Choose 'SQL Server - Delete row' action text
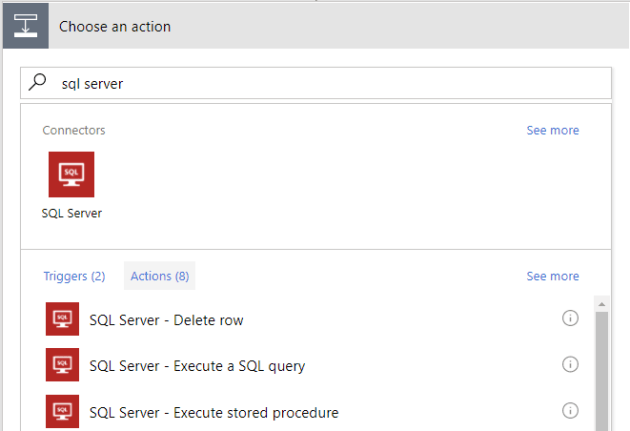The height and width of the screenshot is (431, 630). coord(166,320)
